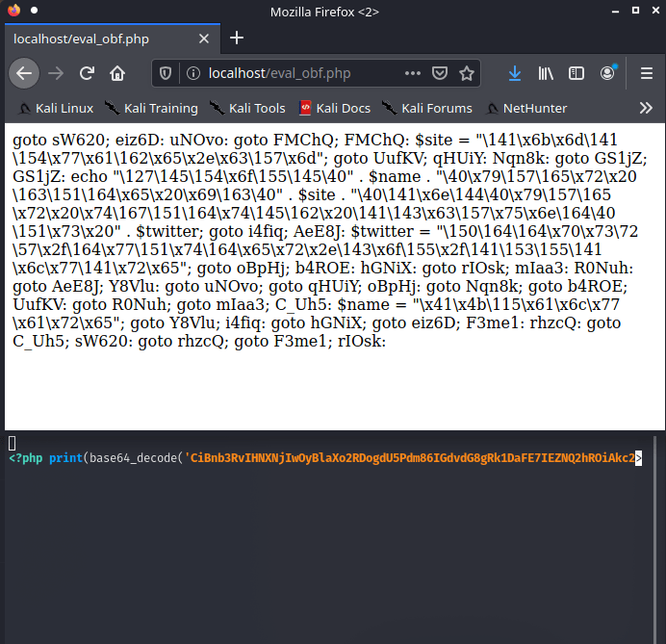Open the Firefox hamburger menu
Screen dimensions: 666x644
pyautogui.click(x=647, y=73)
